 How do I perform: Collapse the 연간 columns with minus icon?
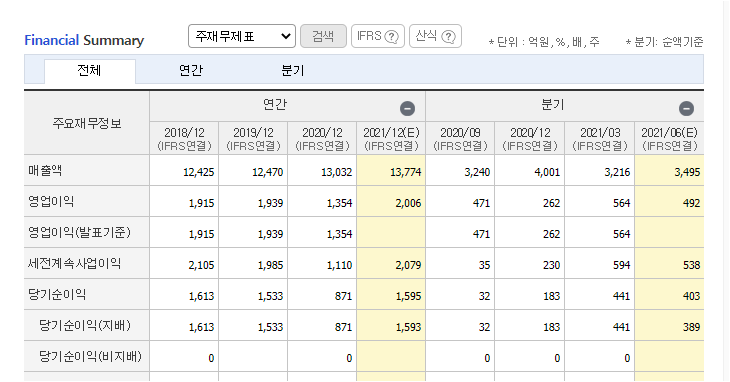[407, 108]
